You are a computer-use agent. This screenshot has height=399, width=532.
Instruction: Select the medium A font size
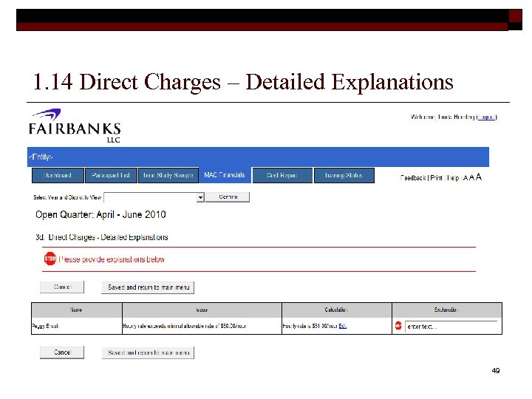471,177
